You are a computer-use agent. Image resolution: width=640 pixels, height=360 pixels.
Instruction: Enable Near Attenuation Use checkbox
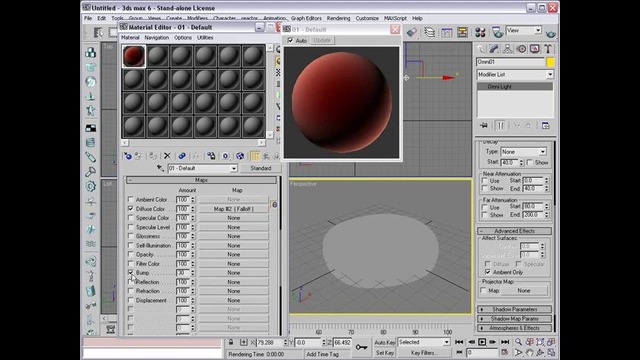coord(484,180)
